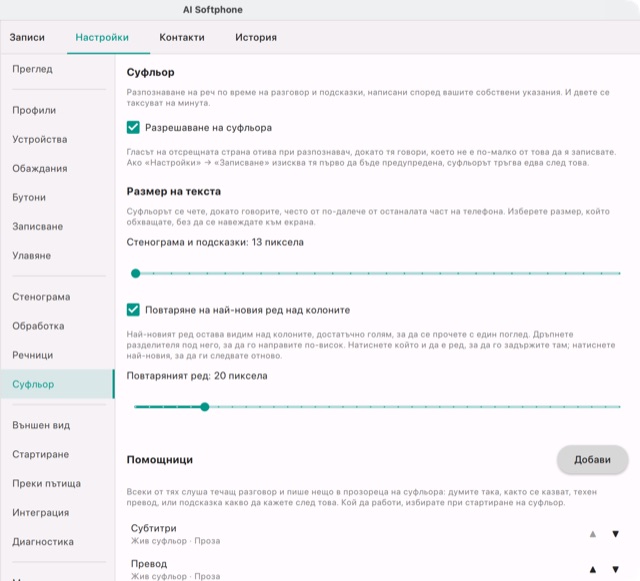
Task: Click the Размер на текста heading
Action: click(x=173, y=191)
